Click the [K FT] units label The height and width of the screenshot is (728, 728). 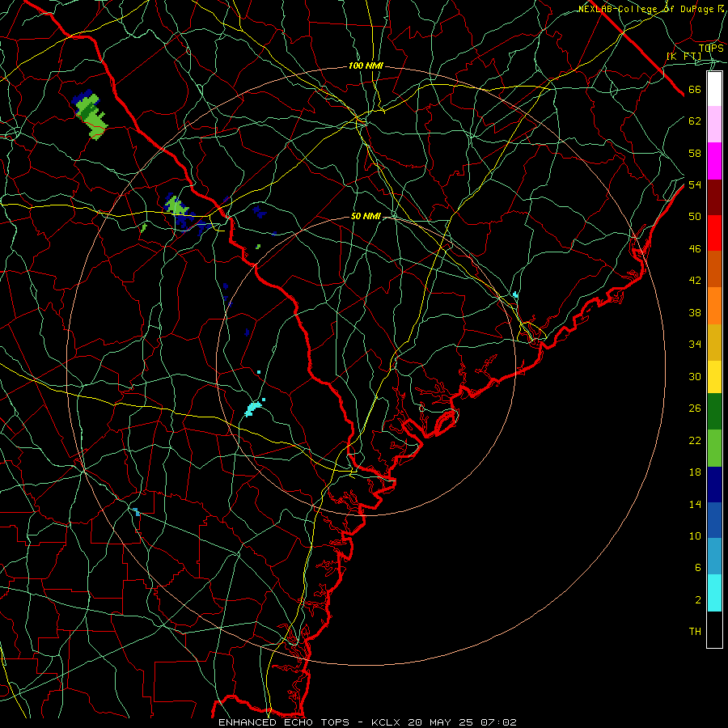[x=684, y=57]
